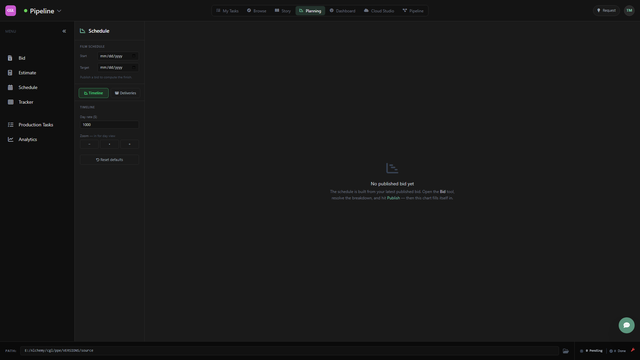
Task: Show Pending items in status bar
Action: 591,351
